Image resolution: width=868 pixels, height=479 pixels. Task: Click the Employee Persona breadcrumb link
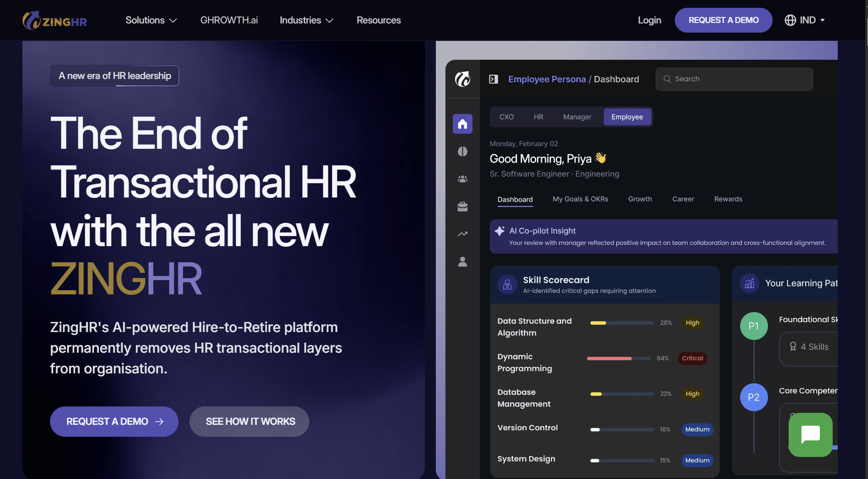(x=547, y=79)
